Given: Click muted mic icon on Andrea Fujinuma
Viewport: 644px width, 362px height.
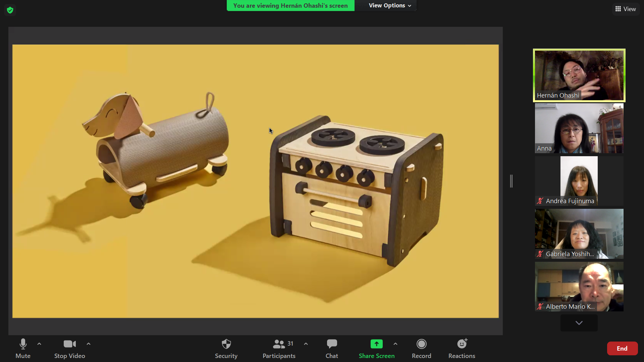Looking at the screenshot, I should click(x=540, y=201).
